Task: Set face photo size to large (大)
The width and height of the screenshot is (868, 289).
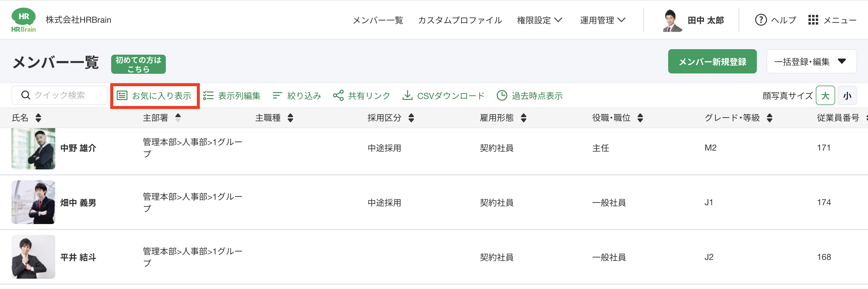Action: click(x=825, y=96)
